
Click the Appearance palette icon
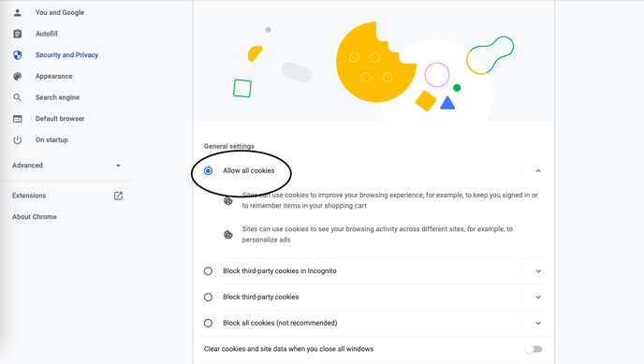(17, 77)
